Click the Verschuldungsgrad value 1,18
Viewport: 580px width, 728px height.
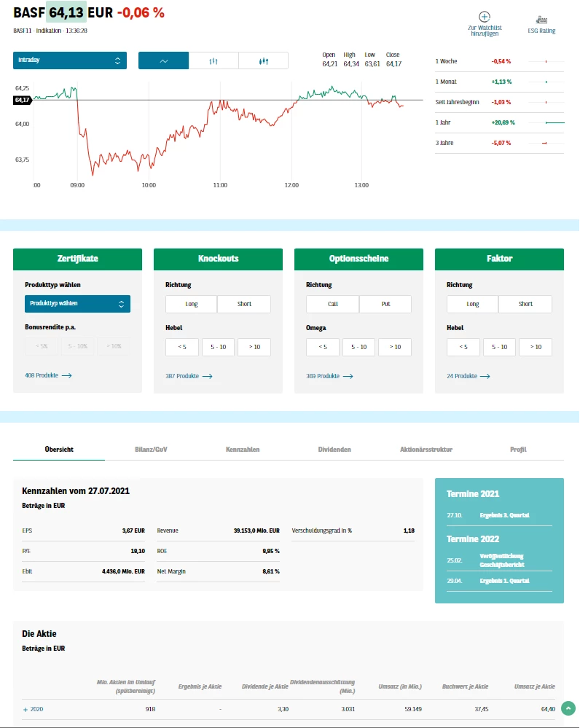(409, 531)
